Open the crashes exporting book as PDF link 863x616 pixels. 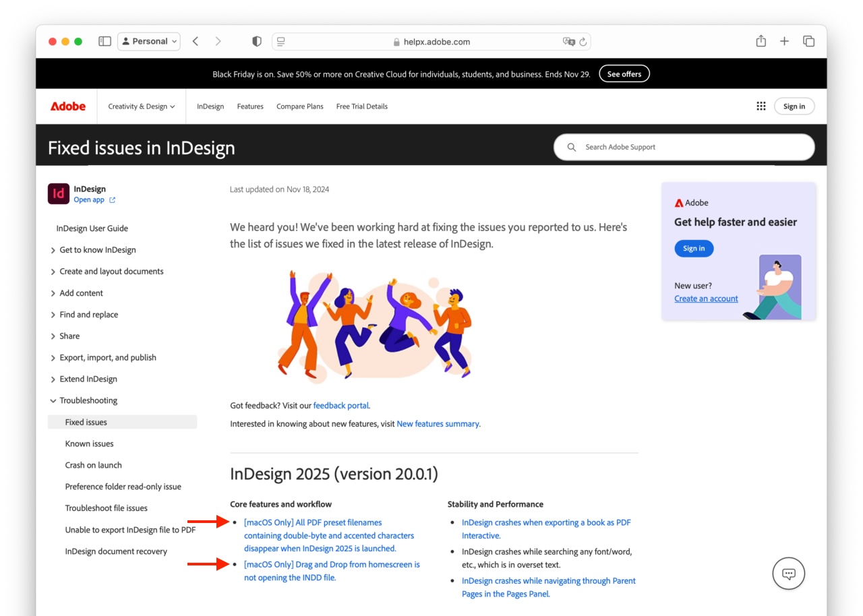[x=546, y=529]
